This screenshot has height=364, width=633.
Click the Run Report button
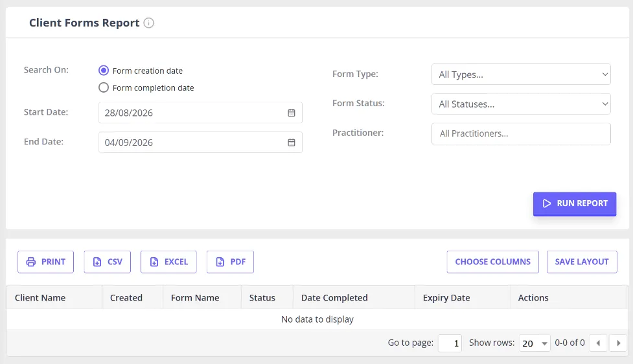[x=575, y=204]
